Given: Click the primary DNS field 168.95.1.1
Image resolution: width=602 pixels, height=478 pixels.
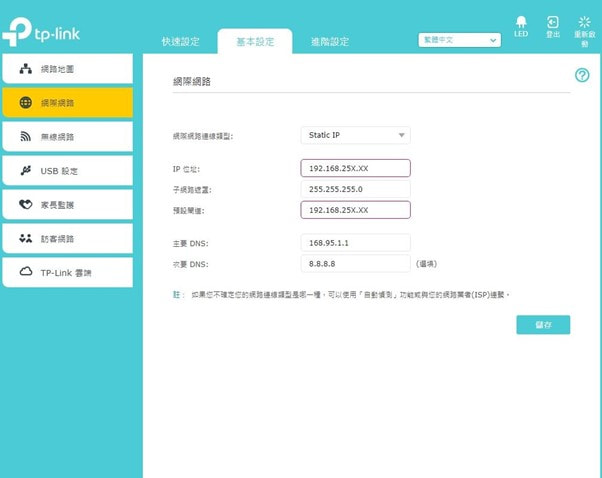Looking at the screenshot, I should (356, 243).
